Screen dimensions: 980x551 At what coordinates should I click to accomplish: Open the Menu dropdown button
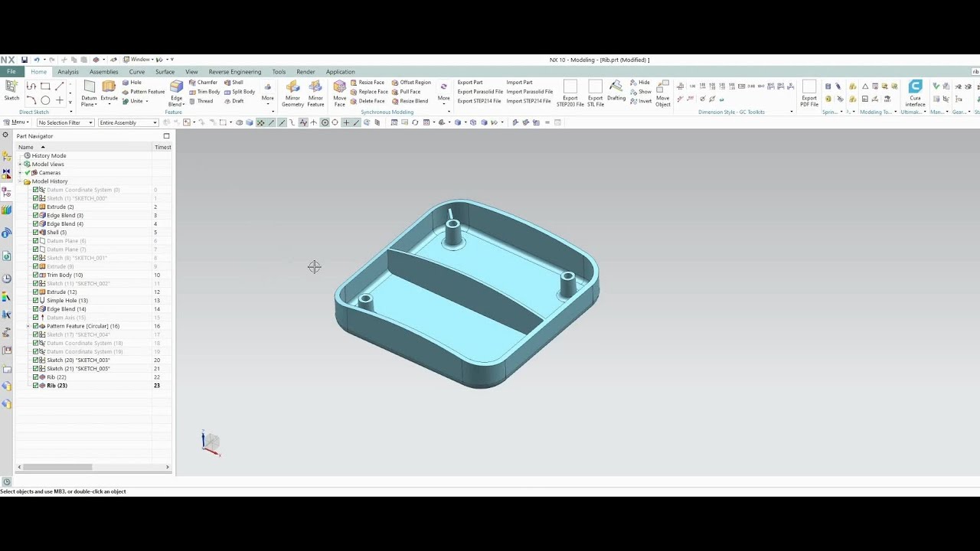coord(16,122)
